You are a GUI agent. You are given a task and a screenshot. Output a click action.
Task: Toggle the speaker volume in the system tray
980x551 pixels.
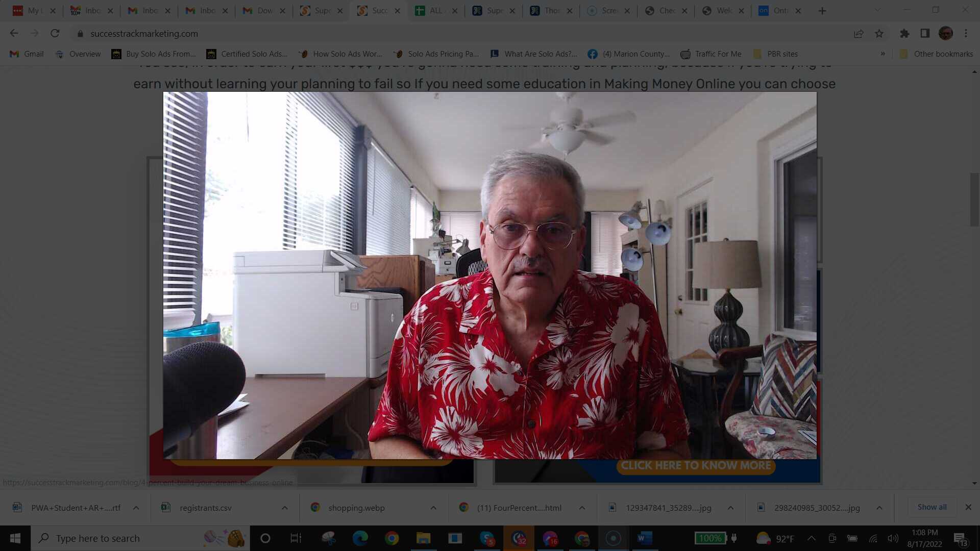click(x=893, y=538)
